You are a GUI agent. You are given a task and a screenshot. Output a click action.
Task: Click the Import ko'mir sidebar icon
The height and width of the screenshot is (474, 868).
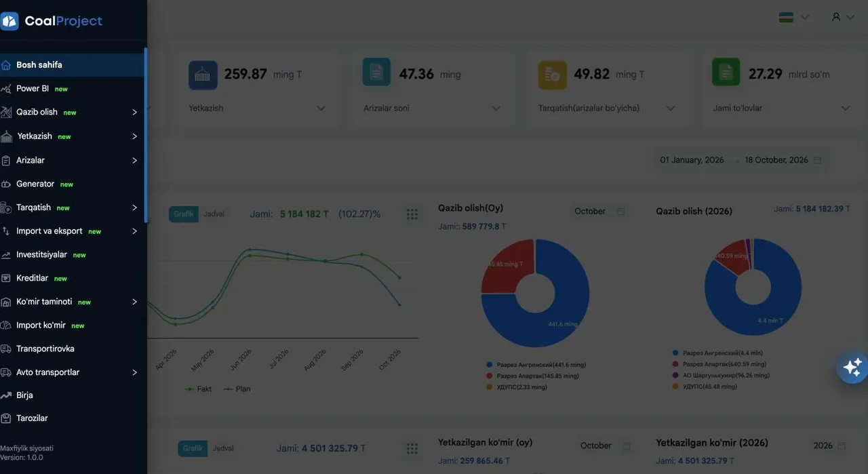click(x=6, y=325)
